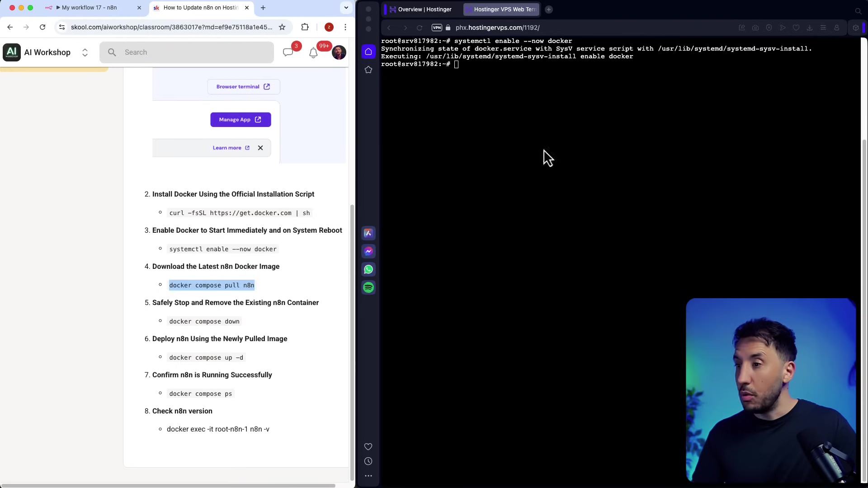Open Skool user profile picture

[339, 52]
